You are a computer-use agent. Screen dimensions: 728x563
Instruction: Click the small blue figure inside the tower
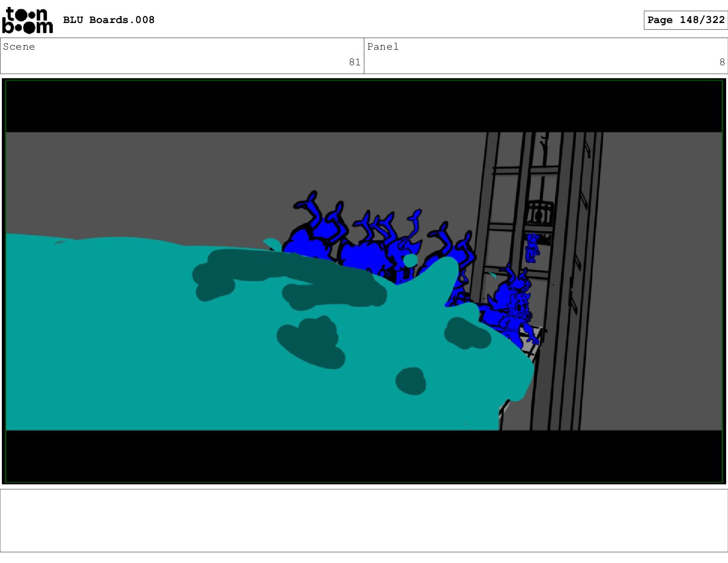[x=532, y=248]
